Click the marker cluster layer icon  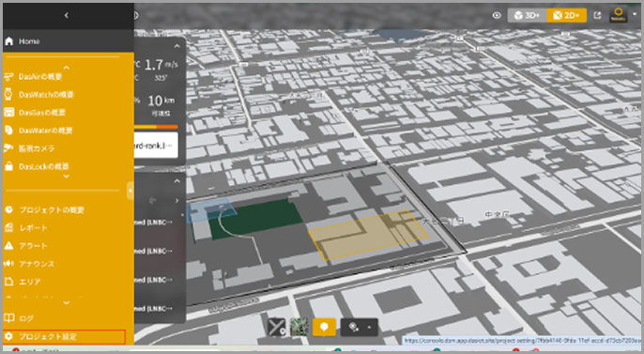(354, 328)
